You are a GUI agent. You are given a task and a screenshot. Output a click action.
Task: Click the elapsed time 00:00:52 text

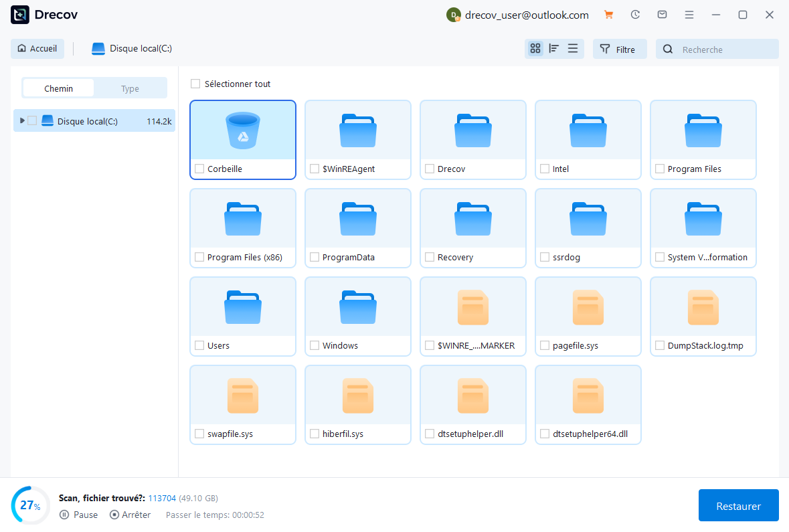tap(247, 515)
